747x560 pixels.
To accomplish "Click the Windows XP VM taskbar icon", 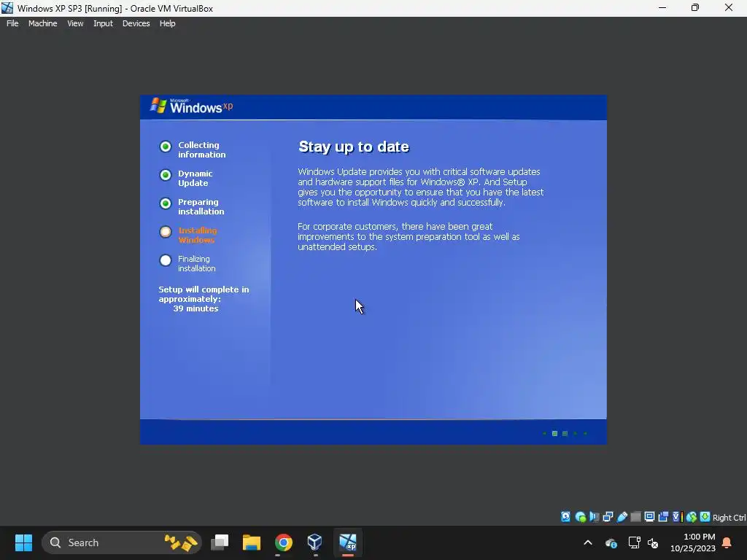I will coord(348,542).
